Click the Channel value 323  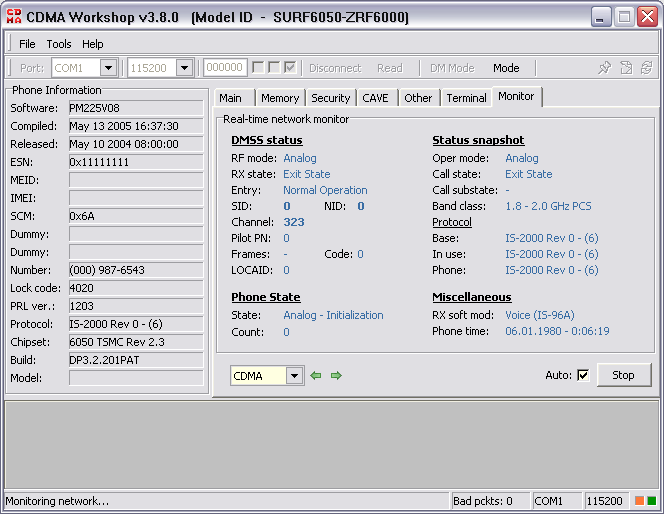[294, 222]
